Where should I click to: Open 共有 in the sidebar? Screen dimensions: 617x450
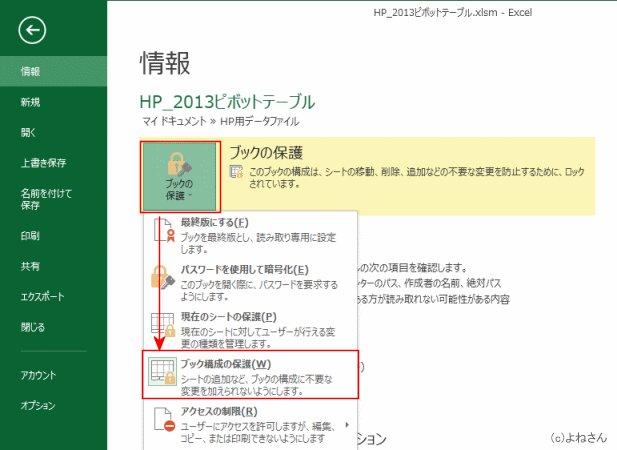(x=54, y=266)
